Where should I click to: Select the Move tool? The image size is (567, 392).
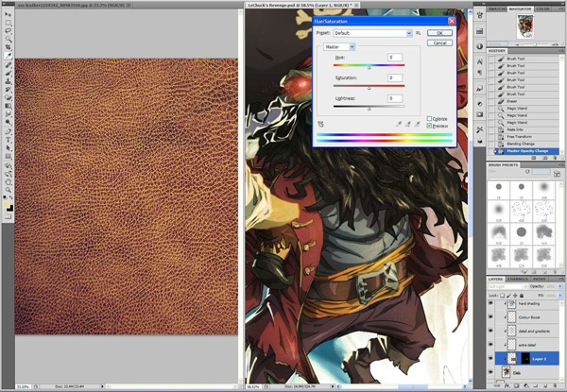coord(8,14)
